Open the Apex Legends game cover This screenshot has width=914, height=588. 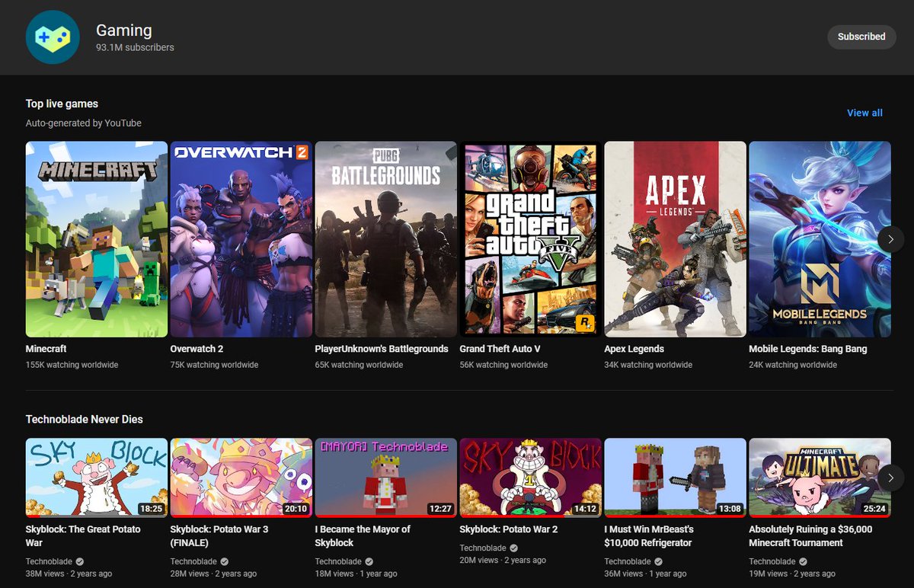point(676,239)
